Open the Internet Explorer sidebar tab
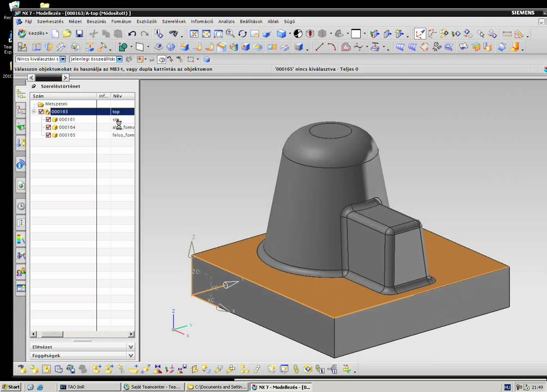547x392 pixels. (21, 185)
